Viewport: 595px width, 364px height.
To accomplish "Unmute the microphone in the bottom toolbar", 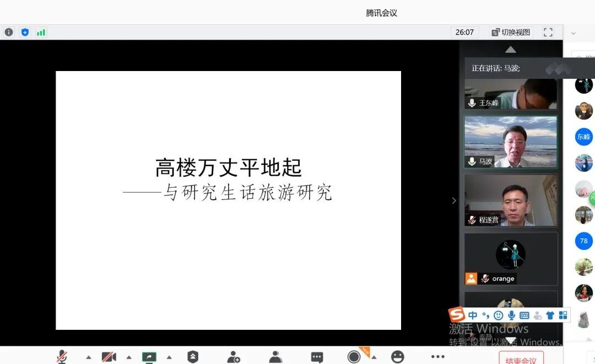I will coord(62,357).
